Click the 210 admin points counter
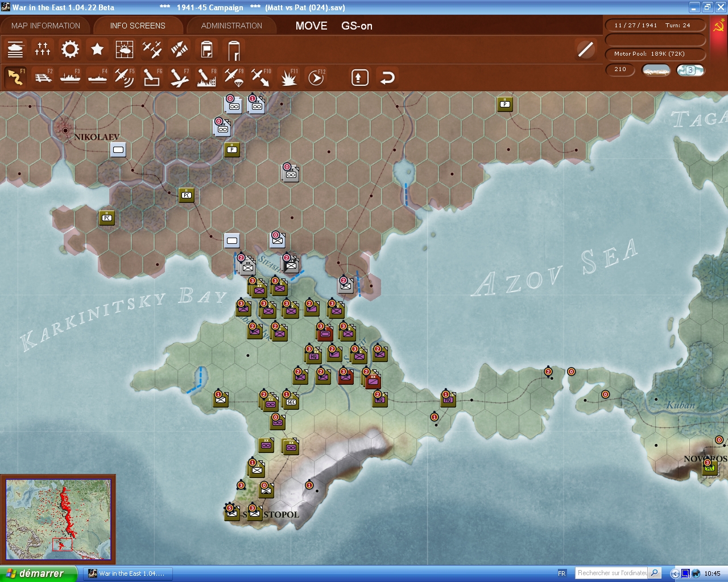 click(x=621, y=69)
